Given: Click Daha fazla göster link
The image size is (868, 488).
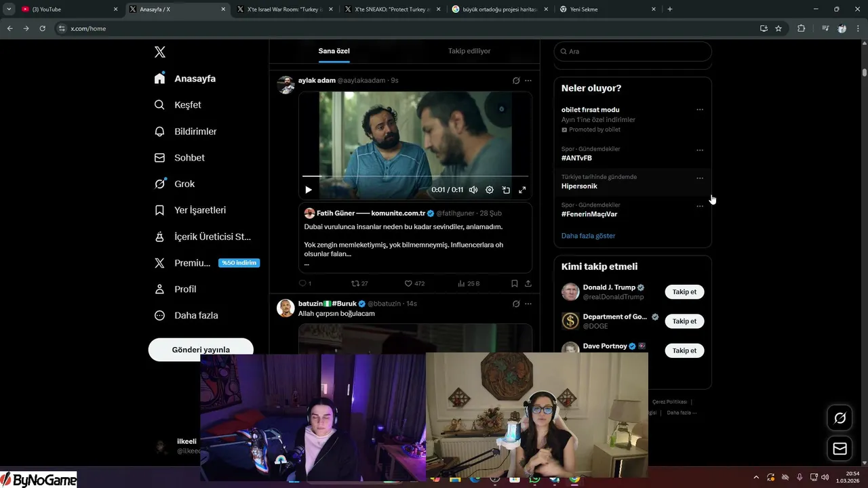Looking at the screenshot, I should point(588,236).
